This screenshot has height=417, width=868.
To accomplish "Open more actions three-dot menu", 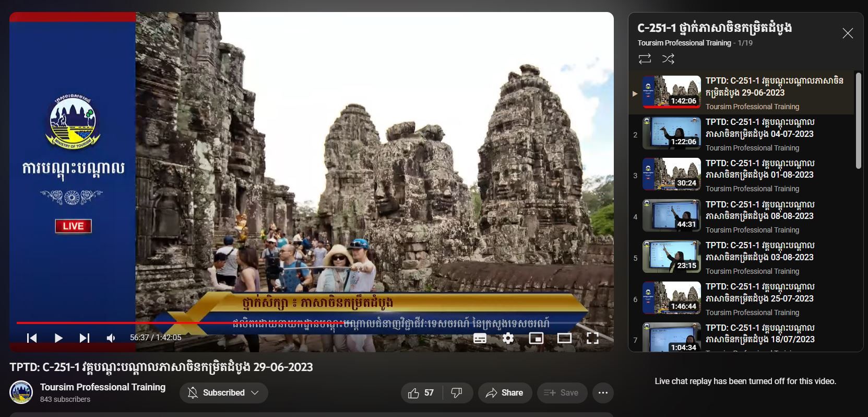I will point(603,393).
